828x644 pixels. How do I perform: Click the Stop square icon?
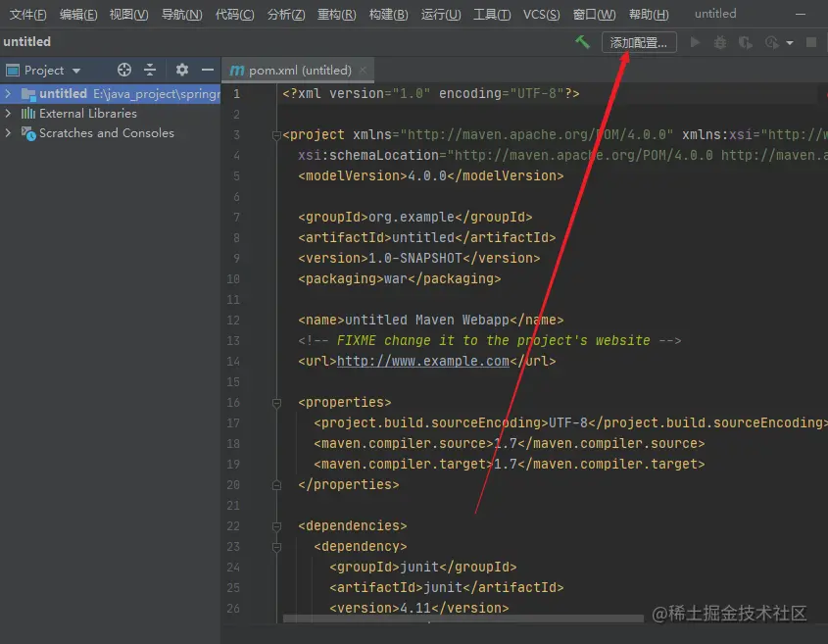tap(811, 42)
